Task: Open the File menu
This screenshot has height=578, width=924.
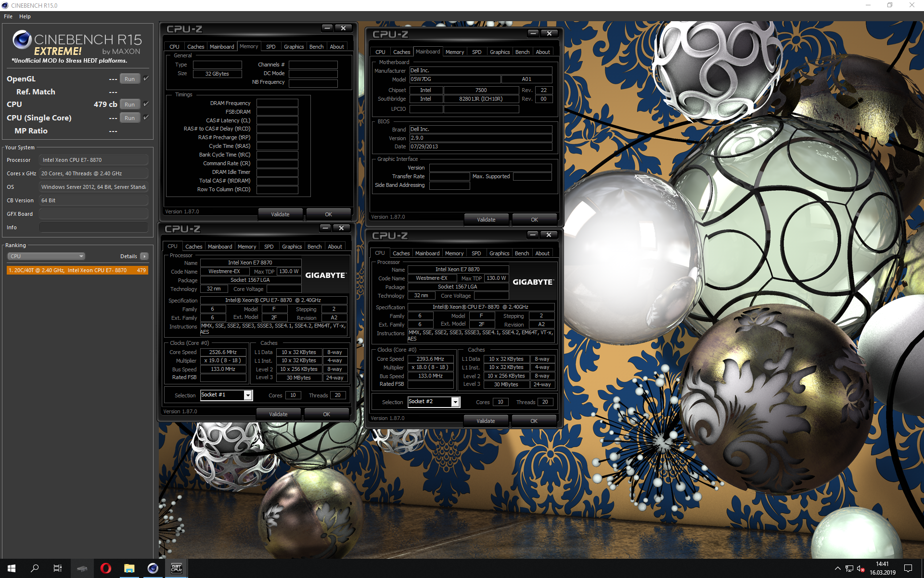Action: tap(8, 16)
